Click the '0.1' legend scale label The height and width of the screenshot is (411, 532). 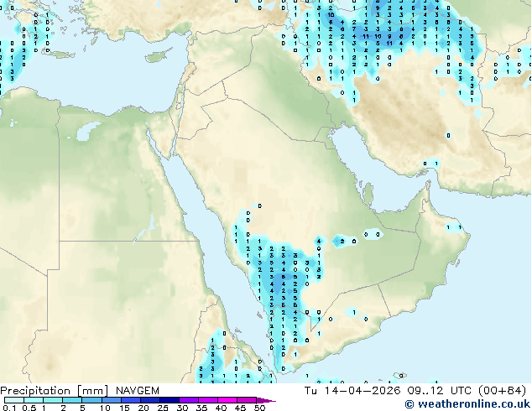pyautogui.click(x=9, y=408)
